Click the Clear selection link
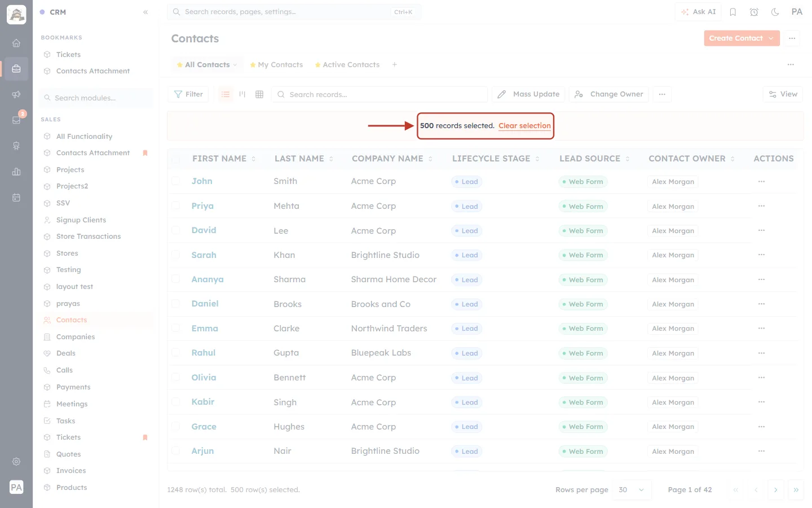 524,126
